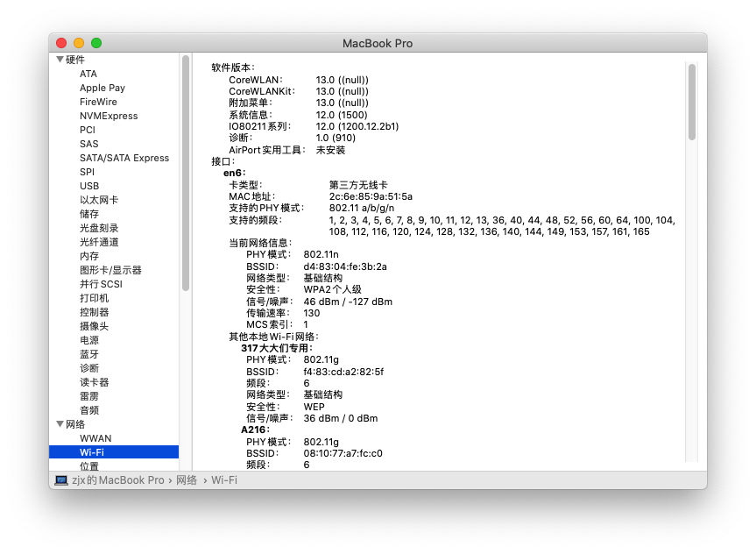
Task: Open the USB category
Action: point(89,186)
